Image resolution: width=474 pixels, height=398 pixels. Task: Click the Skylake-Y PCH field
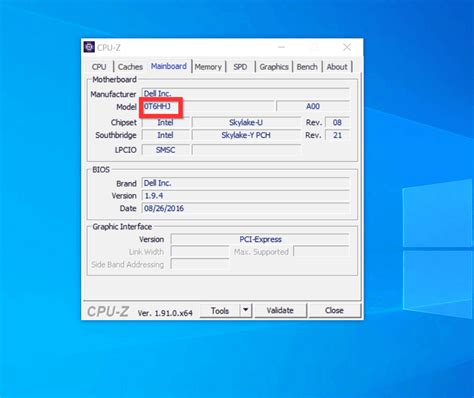[246, 135]
